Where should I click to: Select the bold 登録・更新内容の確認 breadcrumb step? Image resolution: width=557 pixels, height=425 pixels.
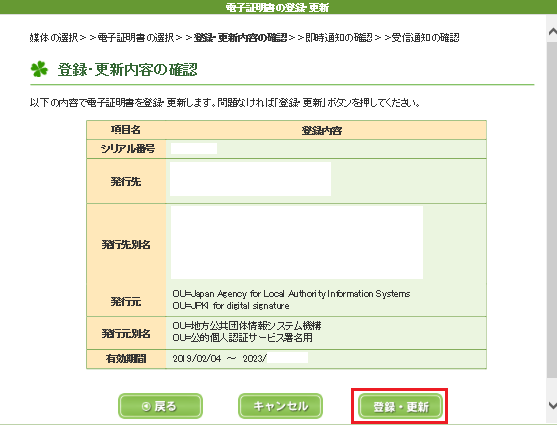[240, 37]
